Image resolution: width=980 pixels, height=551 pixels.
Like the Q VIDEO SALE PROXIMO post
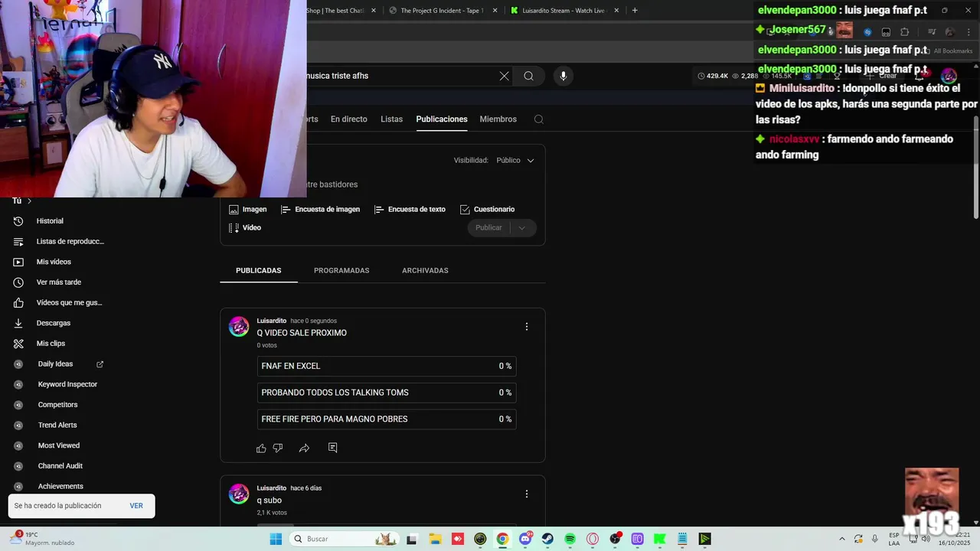(x=261, y=448)
